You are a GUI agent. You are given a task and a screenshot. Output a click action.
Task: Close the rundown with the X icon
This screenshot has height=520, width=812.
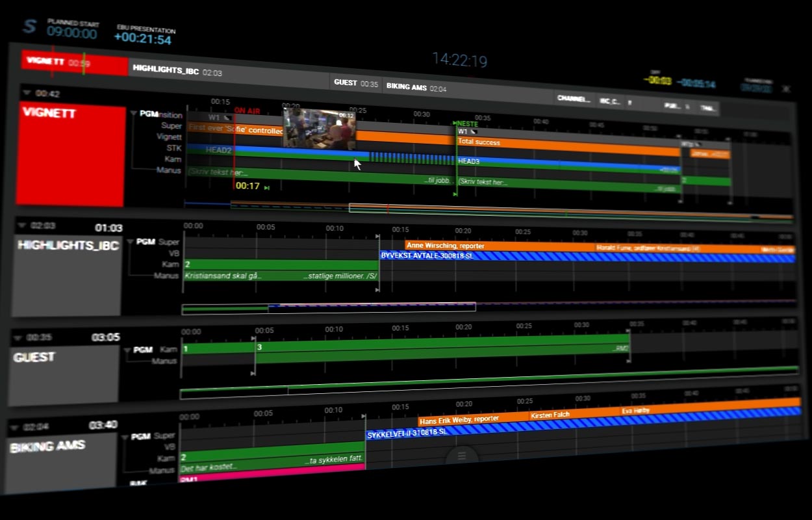(x=786, y=89)
